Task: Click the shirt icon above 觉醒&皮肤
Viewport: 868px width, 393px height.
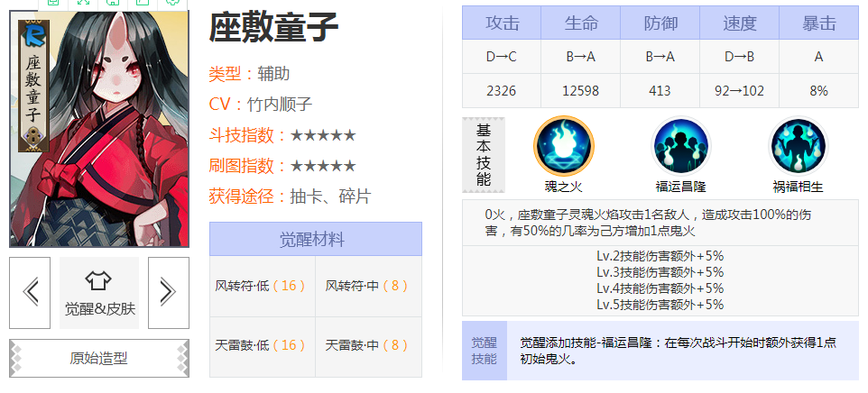Action: (98, 281)
